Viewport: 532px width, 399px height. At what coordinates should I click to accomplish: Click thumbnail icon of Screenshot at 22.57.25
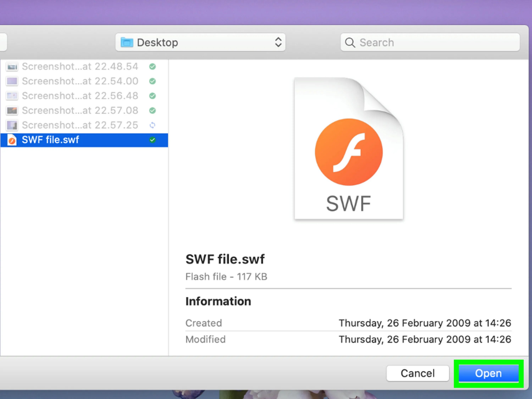12,125
